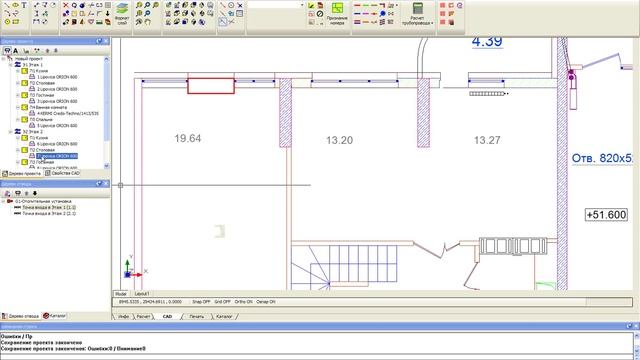Screen dimensions: 640x360
Task: Select the pan hand tool
Action: tap(147, 22)
